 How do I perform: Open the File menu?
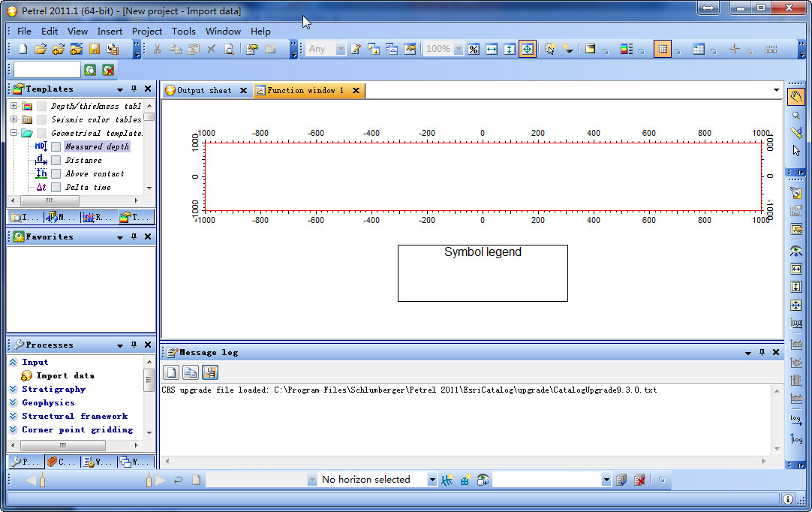tap(24, 31)
